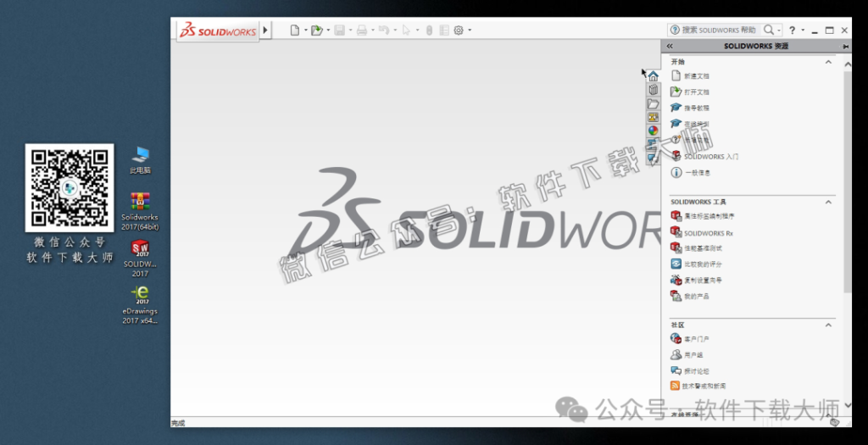Switch to the View Palette tab
The width and height of the screenshot is (868, 445).
click(654, 117)
